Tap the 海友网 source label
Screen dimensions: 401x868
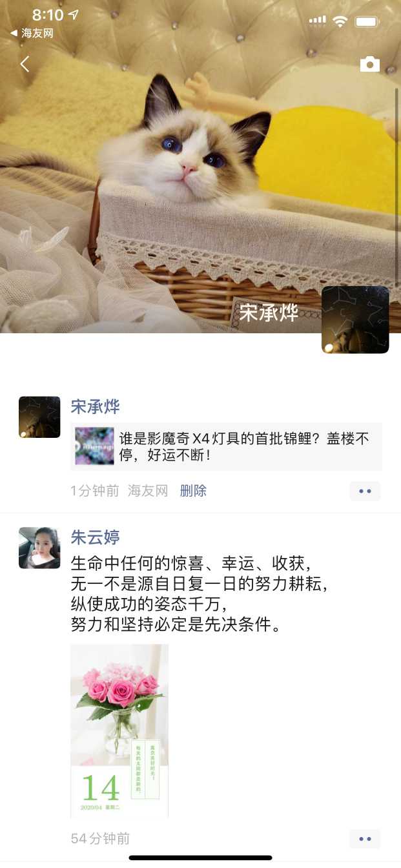(148, 491)
